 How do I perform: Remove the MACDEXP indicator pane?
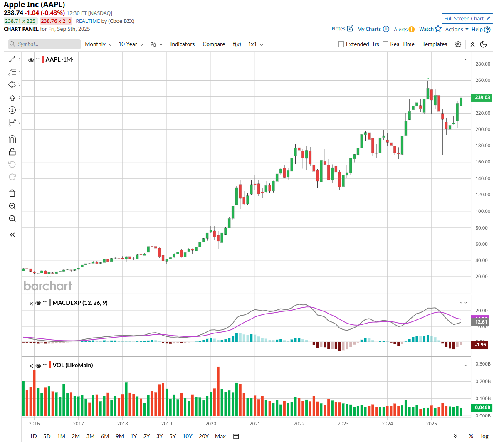tap(31, 304)
